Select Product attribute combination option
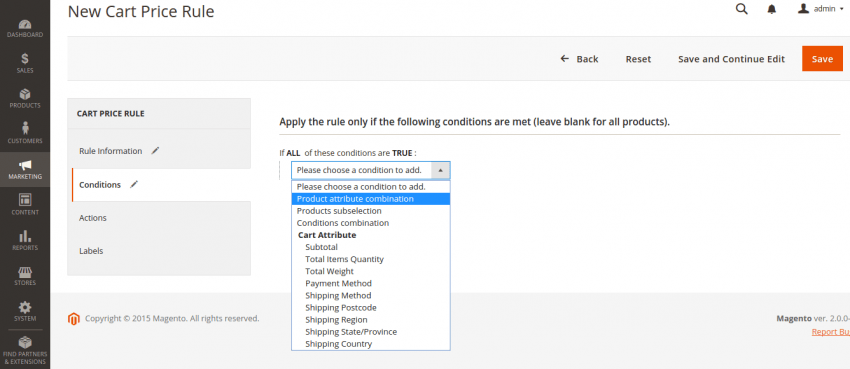This screenshot has height=369, width=850. point(371,199)
